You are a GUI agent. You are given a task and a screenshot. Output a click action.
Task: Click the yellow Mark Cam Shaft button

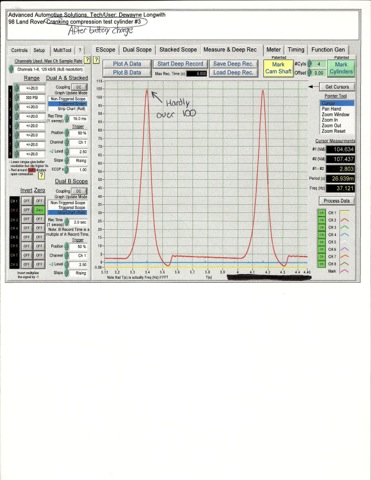click(278, 68)
